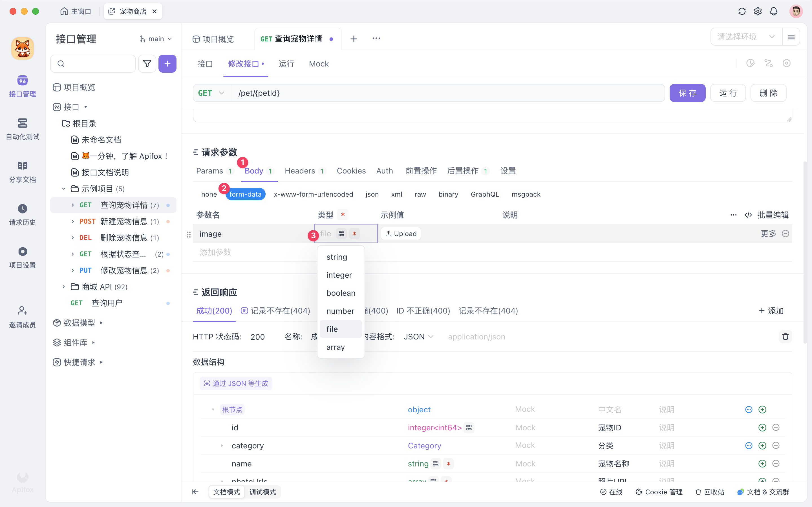The width and height of the screenshot is (812, 507).
Task: Switch to 调试模式 at the bottom
Action: (263, 492)
